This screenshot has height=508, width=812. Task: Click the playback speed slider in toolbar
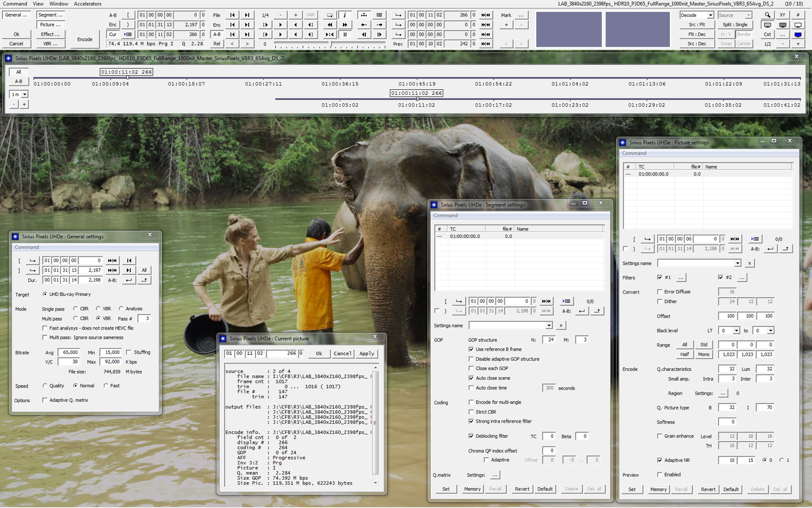(x=332, y=43)
